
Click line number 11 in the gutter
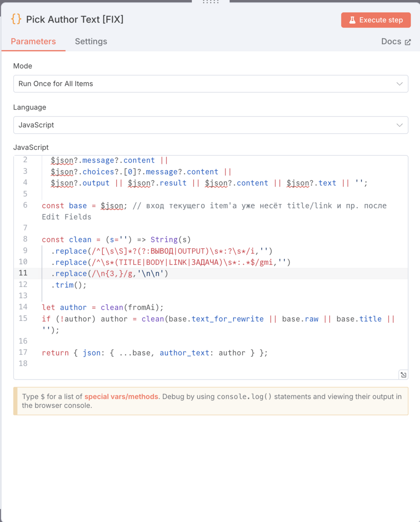tap(23, 273)
